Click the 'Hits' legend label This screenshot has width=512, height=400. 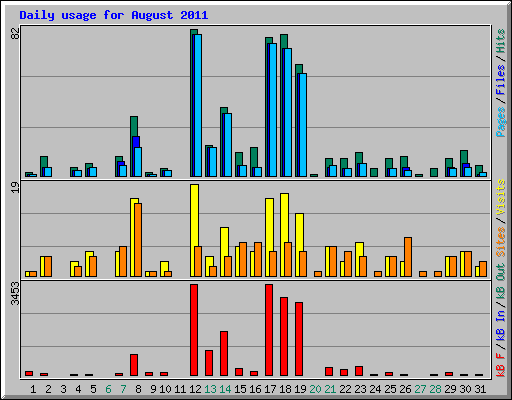click(x=501, y=41)
